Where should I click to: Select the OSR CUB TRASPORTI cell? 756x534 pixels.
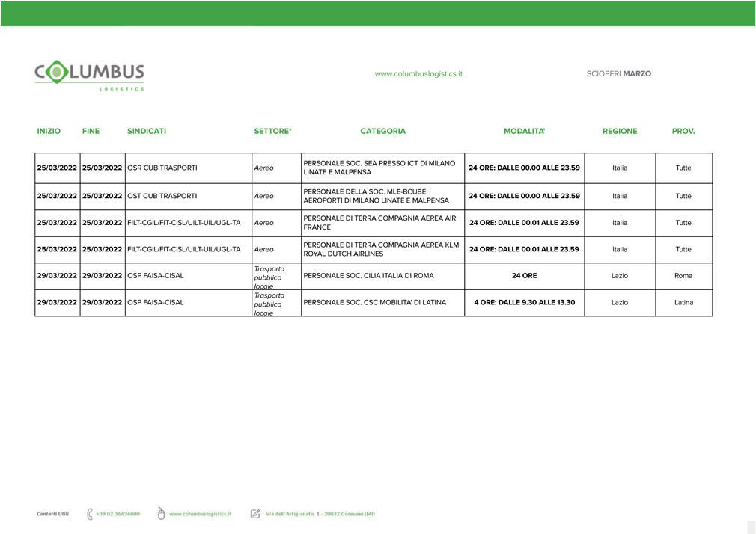(162, 168)
